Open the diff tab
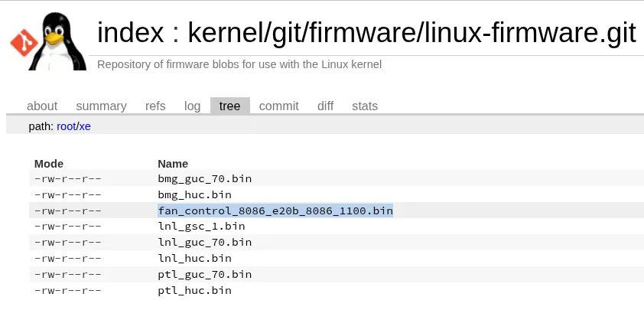 325,106
